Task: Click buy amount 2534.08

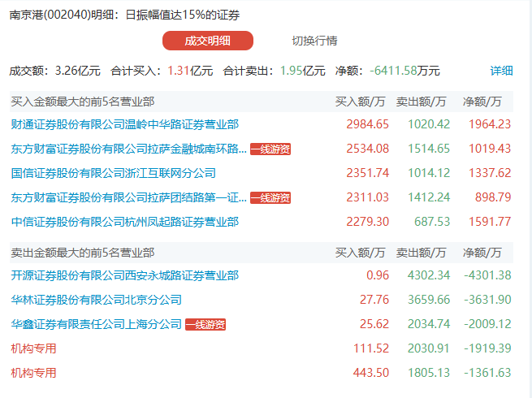Action: coord(367,149)
